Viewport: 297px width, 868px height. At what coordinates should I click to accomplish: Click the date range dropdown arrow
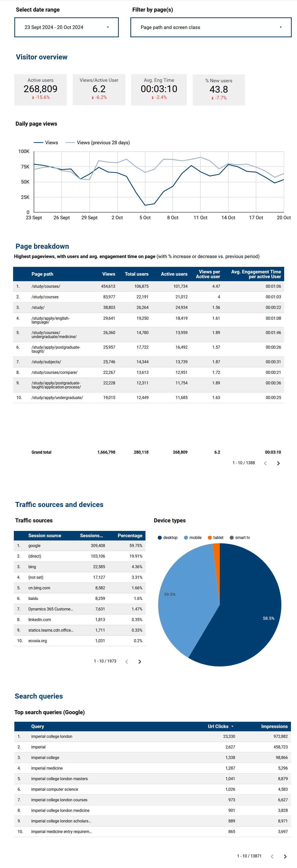pos(108,27)
